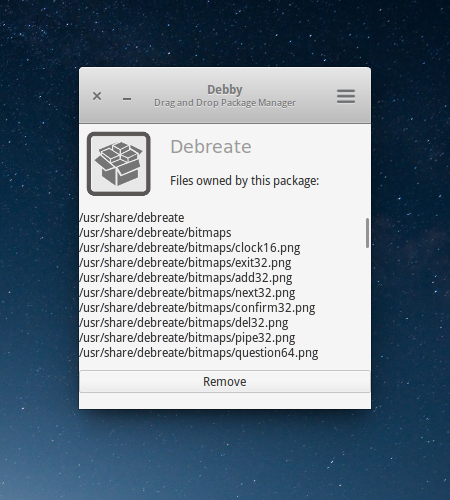Click the Debreate package box icon
The width and height of the screenshot is (450, 500).
[119, 164]
